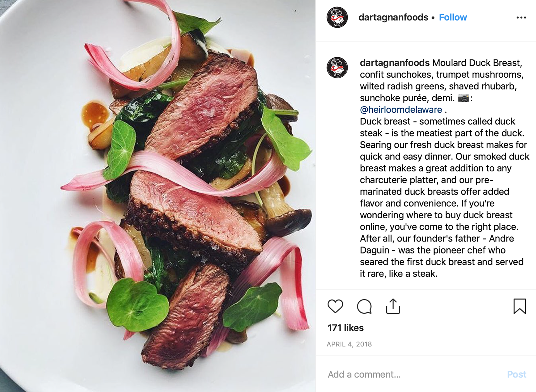Screen dimensions: 536x392
Task: Click the camera emoji in the caption
Action: tap(463, 98)
